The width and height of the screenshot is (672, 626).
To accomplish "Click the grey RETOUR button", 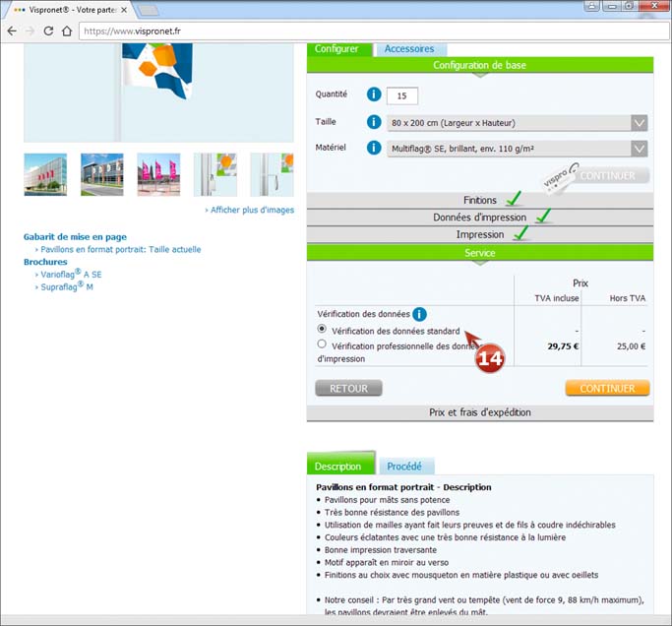I will point(348,388).
